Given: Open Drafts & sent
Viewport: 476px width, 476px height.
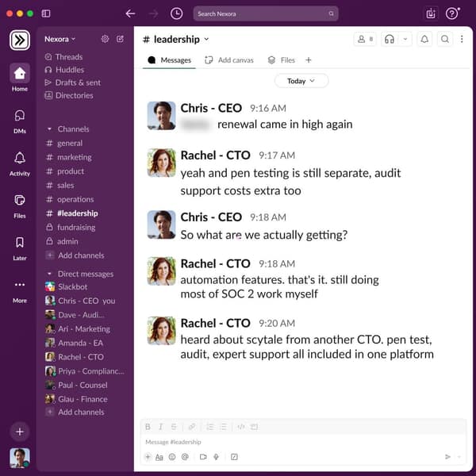Looking at the screenshot, I should click(x=72, y=83).
